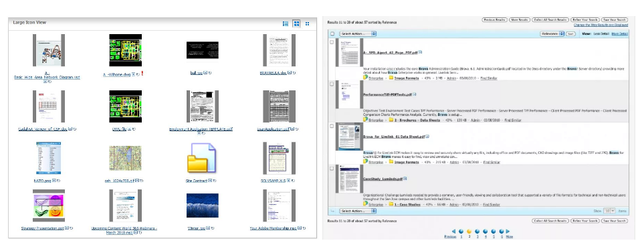Click the top Refine Your Search button

tap(585, 19)
